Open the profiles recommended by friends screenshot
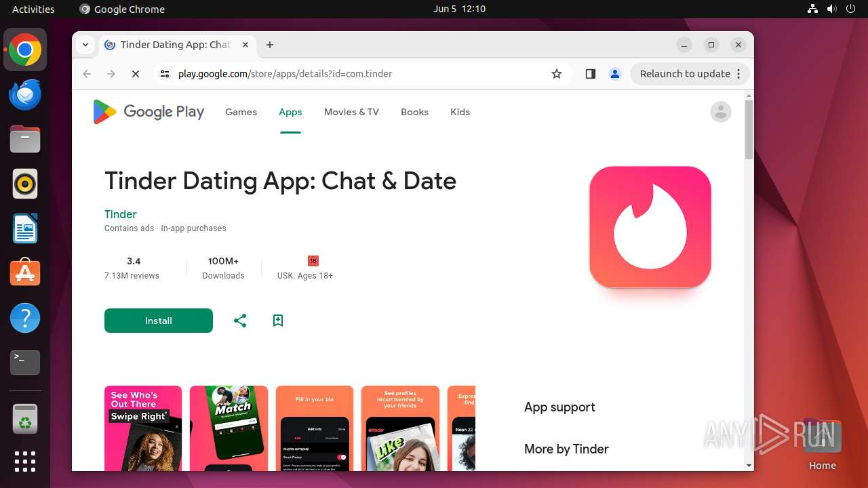Image resolution: width=868 pixels, height=488 pixels. (400, 428)
